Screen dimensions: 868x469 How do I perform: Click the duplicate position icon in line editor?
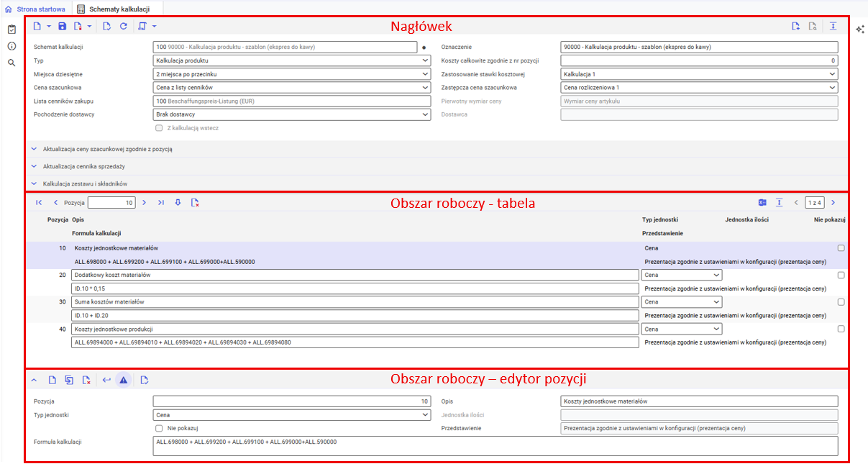click(69, 380)
